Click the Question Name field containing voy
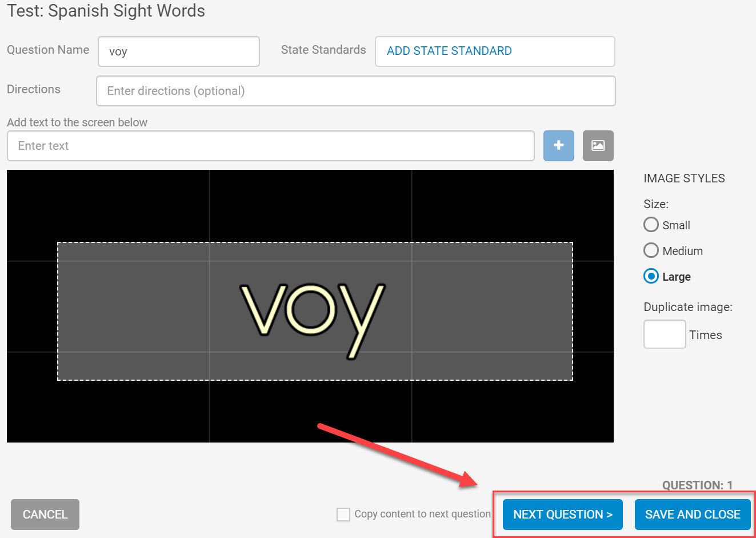The width and height of the screenshot is (756, 538). click(179, 51)
